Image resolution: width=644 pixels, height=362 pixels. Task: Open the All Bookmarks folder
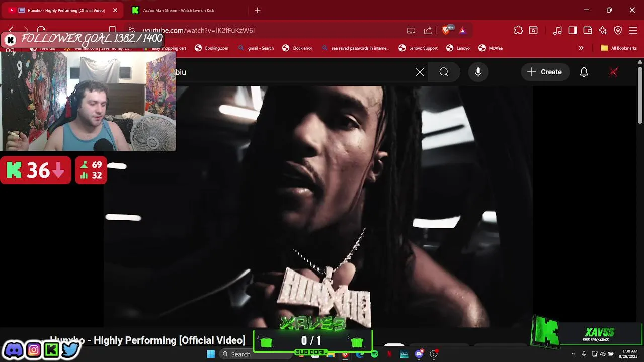619,48
